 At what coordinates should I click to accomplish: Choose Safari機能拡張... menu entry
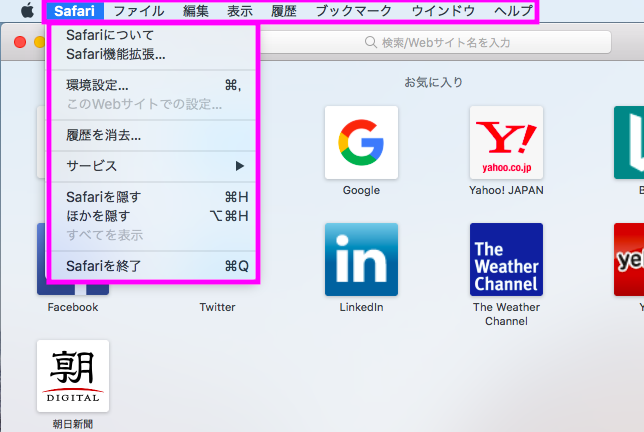point(154,54)
